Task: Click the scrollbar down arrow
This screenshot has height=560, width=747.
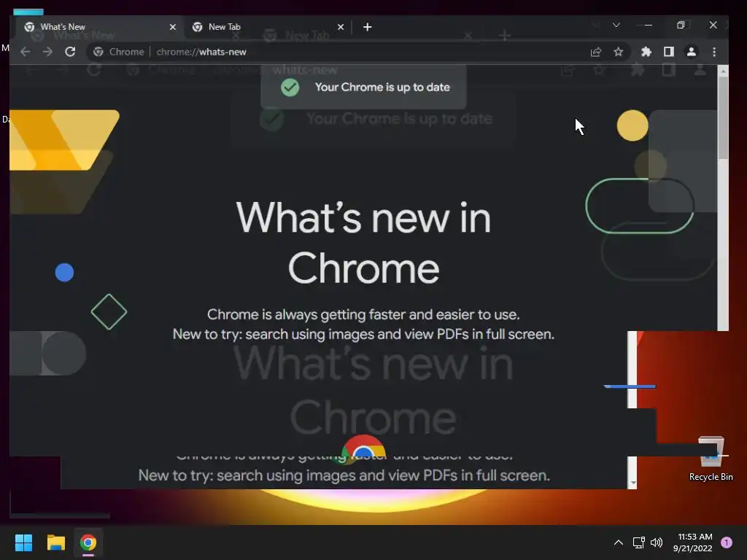Action: click(632, 483)
